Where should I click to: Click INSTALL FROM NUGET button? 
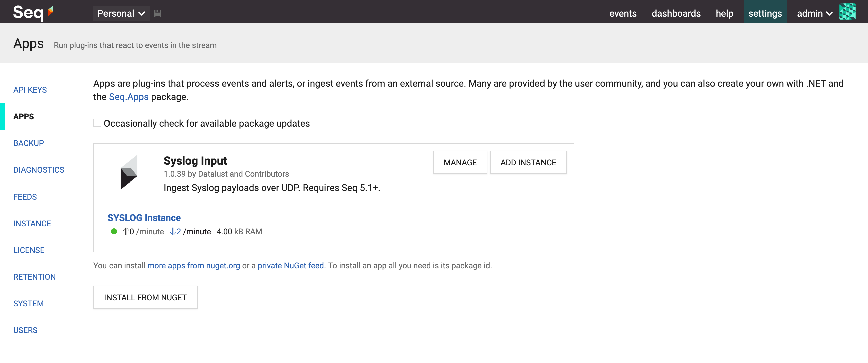pos(145,298)
